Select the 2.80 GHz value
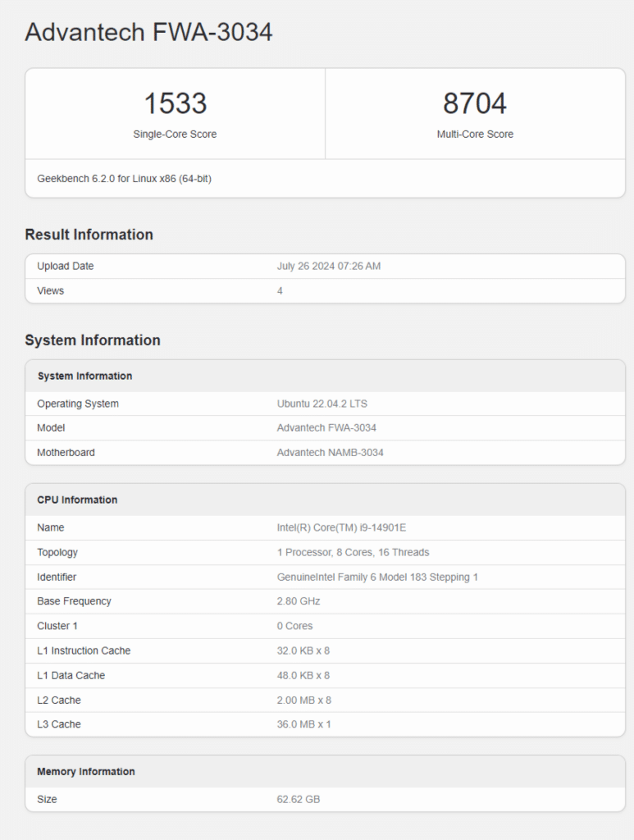634x840 pixels. [299, 601]
